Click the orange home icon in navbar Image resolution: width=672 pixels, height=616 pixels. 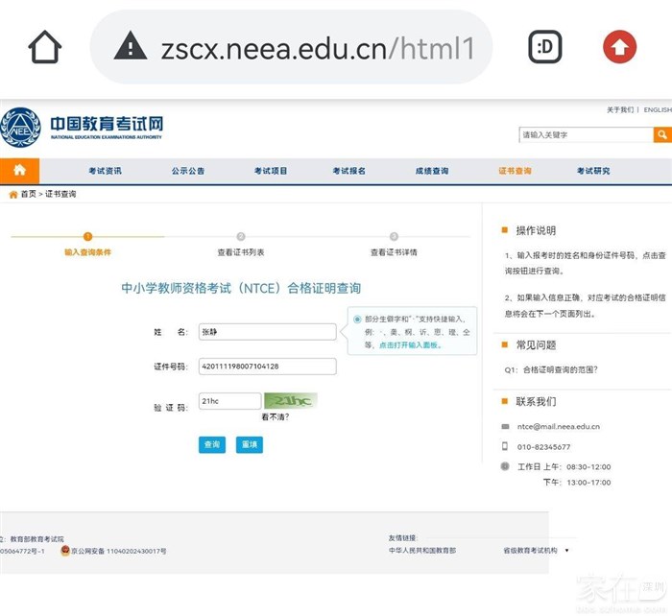pos(19,171)
